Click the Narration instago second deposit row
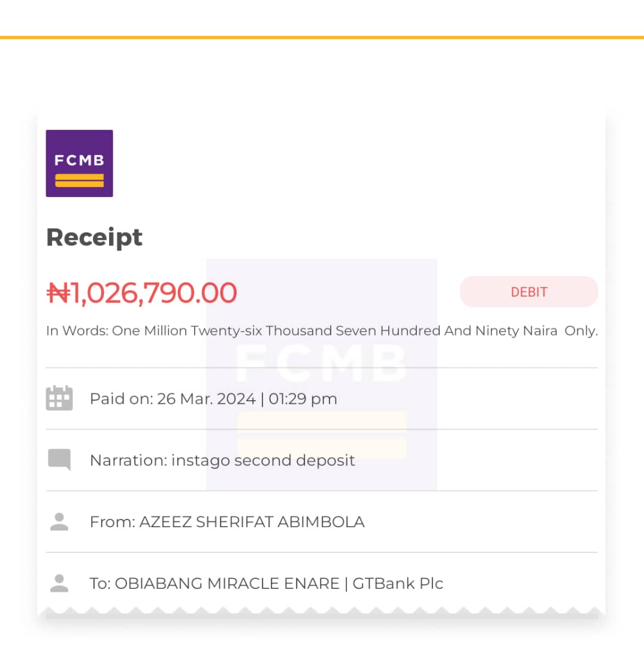The height and width of the screenshot is (647, 644). point(322,460)
